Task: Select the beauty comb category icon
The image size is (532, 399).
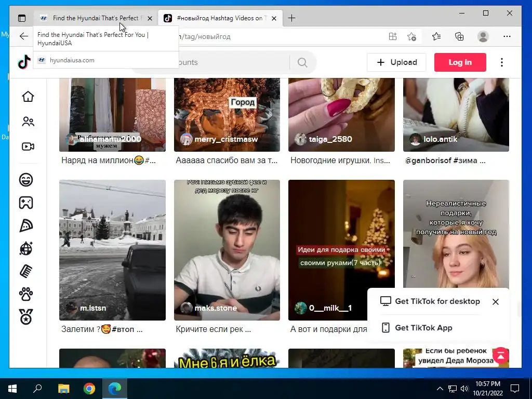Action: point(26,271)
